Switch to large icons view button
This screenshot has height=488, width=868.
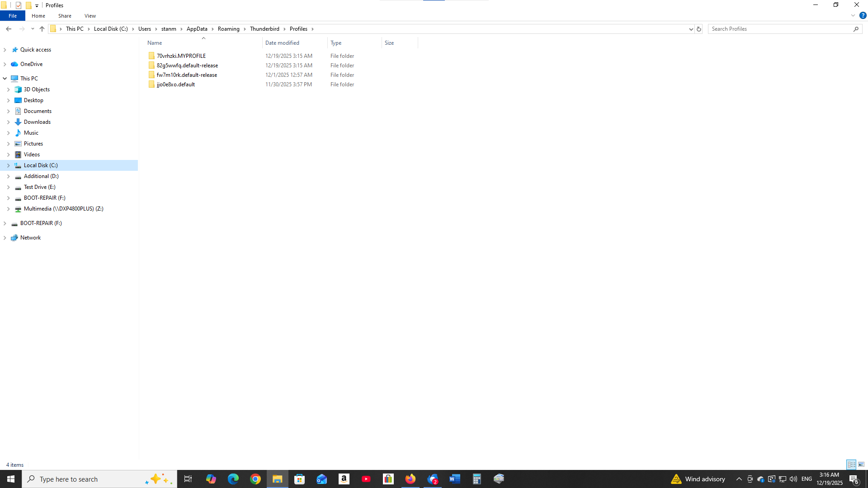[861, 465]
